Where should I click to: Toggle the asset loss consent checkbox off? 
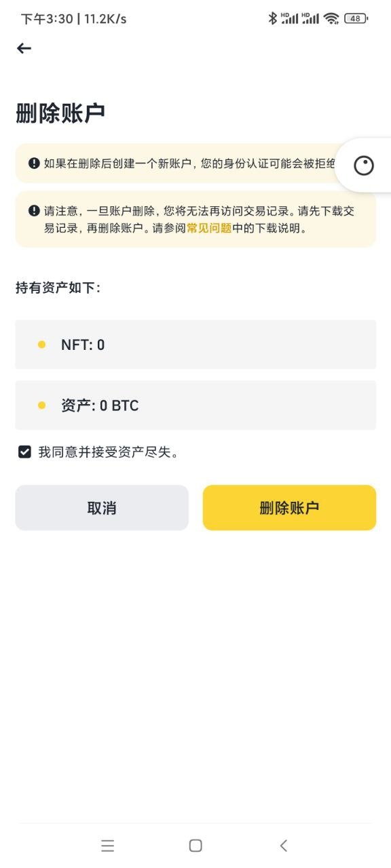[24, 452]
